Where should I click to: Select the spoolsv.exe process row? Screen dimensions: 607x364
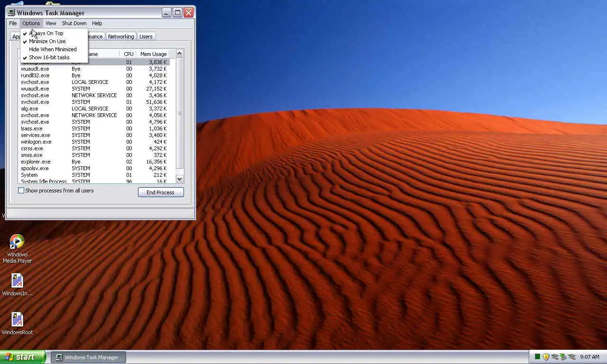pos(94,168)
